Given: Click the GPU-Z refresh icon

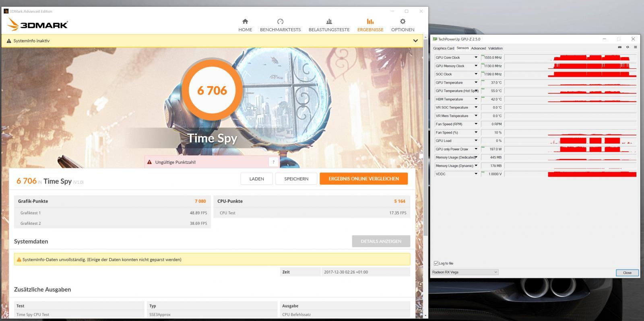Looking at the screenshot, I should (627, 47).
